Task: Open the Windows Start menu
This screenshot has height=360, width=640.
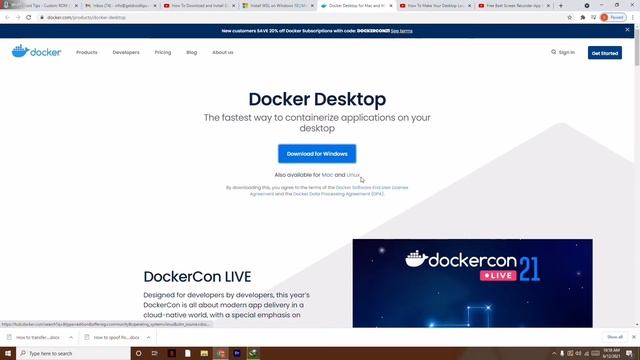Action: tap(8, 353)
